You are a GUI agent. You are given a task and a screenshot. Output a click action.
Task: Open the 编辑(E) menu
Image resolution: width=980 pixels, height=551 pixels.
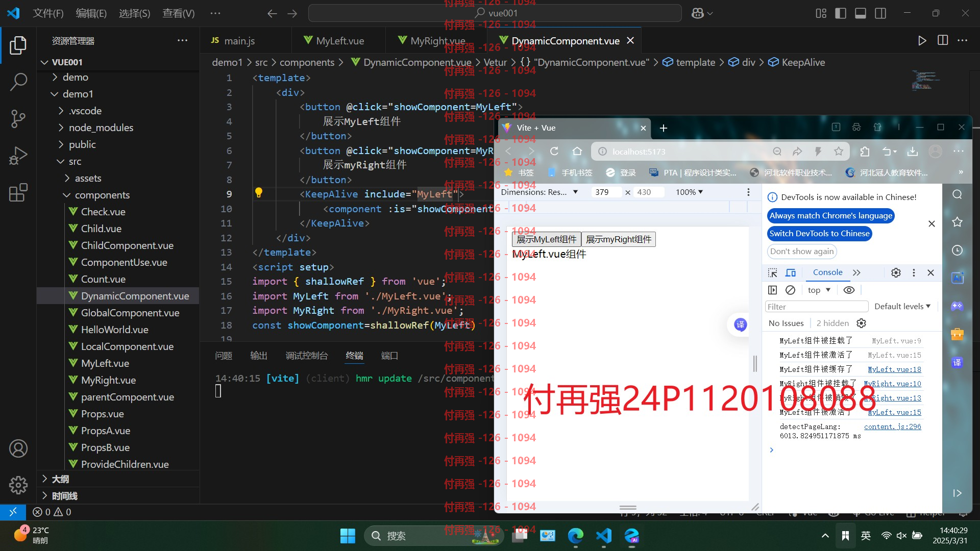point(91,13)
